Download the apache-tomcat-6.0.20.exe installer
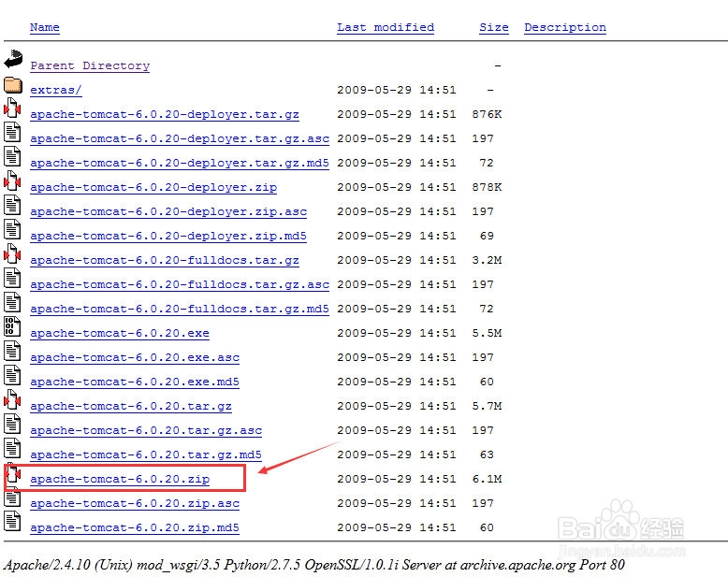This screenshot has width=728, height=577. (120, 333)
